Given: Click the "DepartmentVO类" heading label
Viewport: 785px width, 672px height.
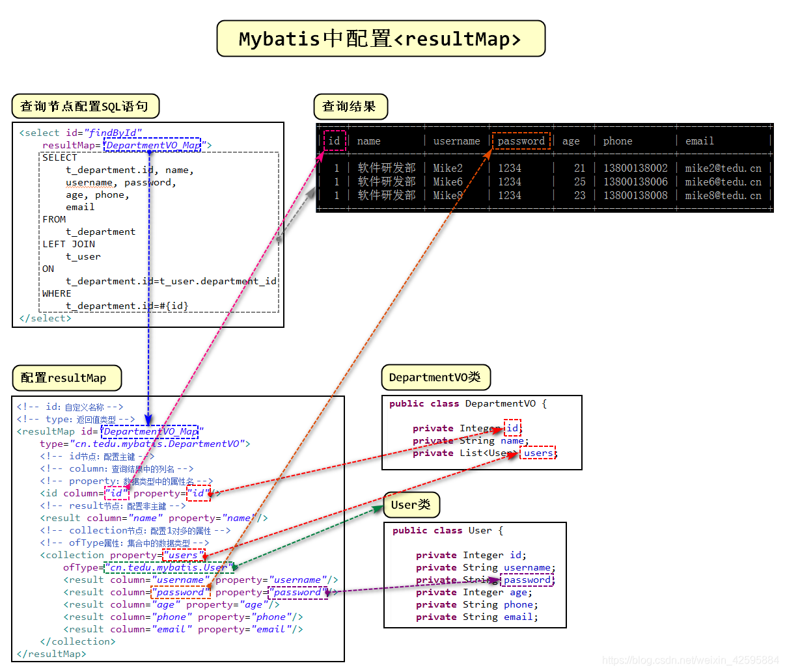Looking at the screenshot, I should [x=435, y=377].
